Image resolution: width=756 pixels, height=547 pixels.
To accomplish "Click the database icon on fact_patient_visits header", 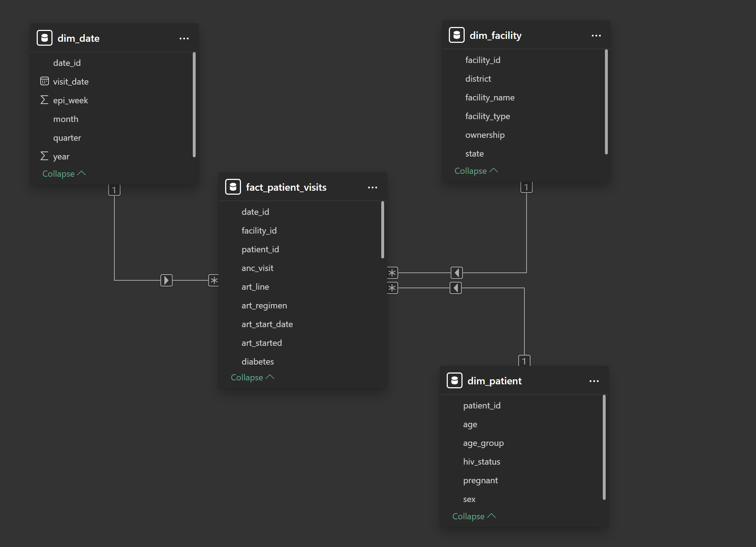I will coord(233,187).
